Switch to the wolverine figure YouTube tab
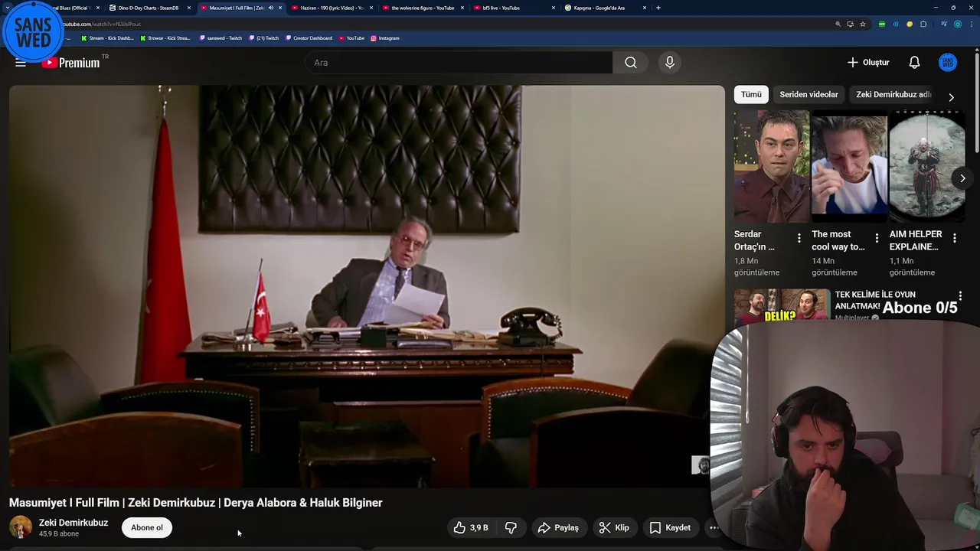 [x=423, y=8]
